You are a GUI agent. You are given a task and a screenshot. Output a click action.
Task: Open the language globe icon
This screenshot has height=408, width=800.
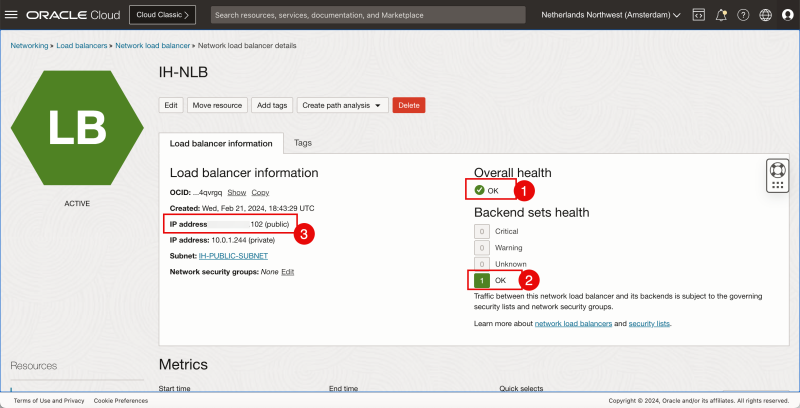click(765, 16)
